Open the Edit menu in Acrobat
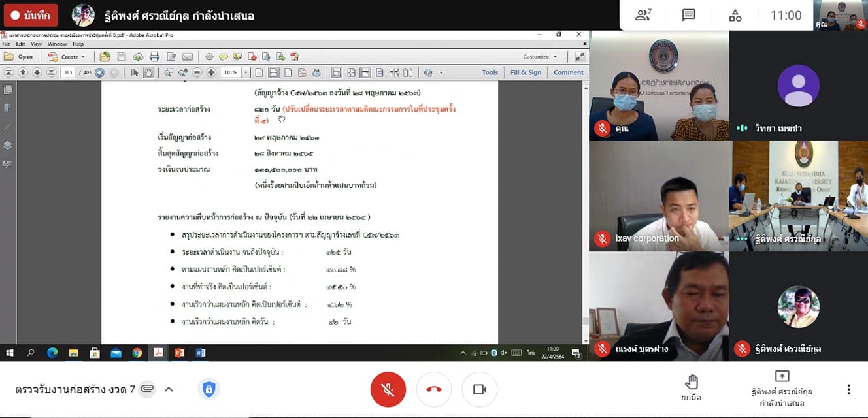The height and width of the screenshot is (418, 868). coord(20,44)
